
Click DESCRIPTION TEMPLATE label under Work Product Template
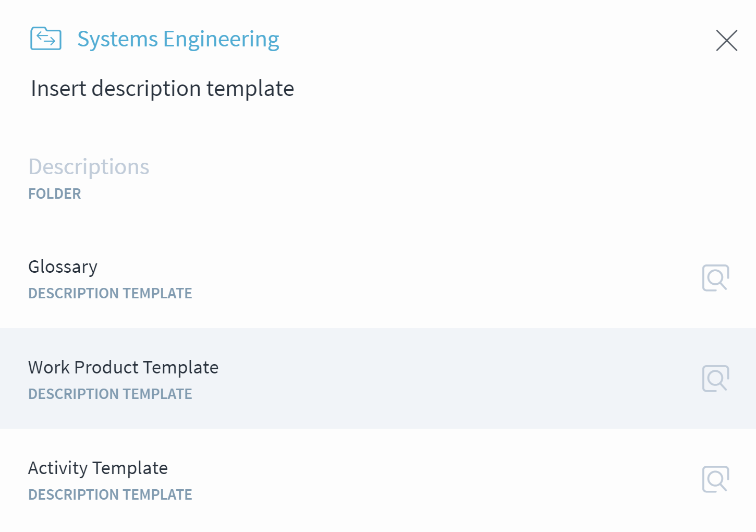110,394
